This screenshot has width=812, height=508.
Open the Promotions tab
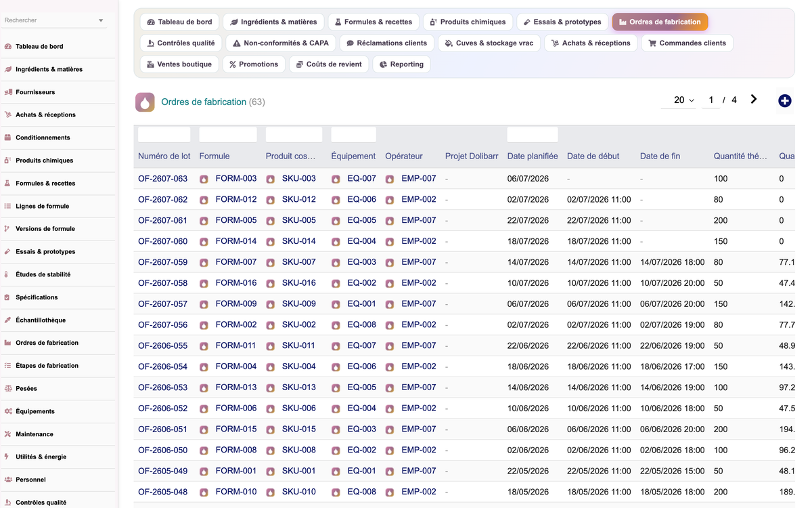(x=254, y=64)
